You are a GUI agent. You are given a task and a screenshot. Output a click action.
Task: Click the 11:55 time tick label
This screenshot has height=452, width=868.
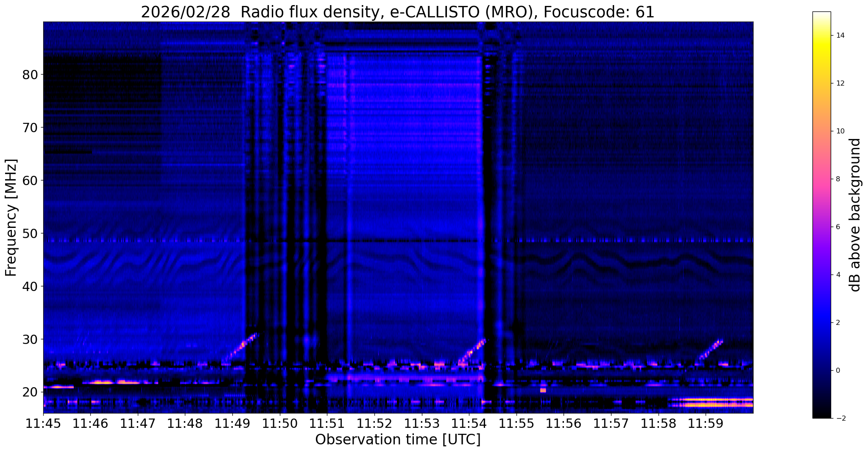pyautogui.click(x=516, y=423)
